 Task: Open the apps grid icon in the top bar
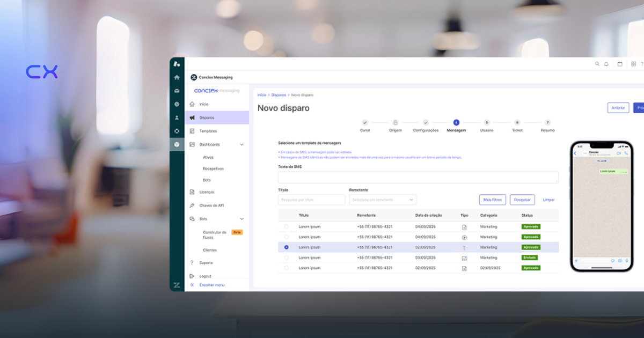(633, 64)
